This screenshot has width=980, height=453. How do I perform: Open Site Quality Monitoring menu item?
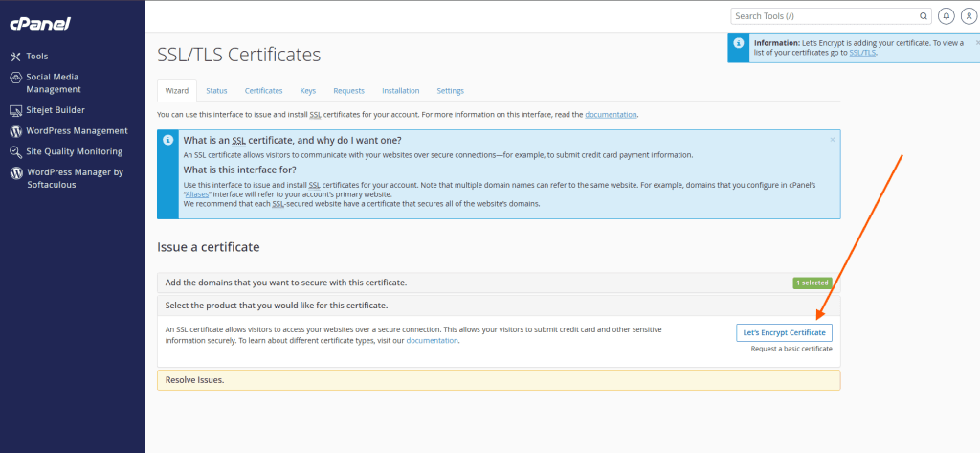[75, 152]
